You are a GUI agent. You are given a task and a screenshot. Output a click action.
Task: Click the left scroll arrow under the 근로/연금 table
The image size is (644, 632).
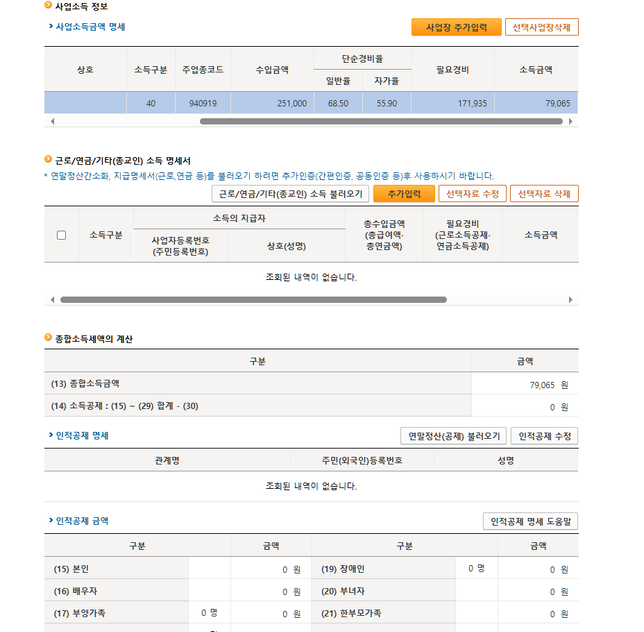50,299
